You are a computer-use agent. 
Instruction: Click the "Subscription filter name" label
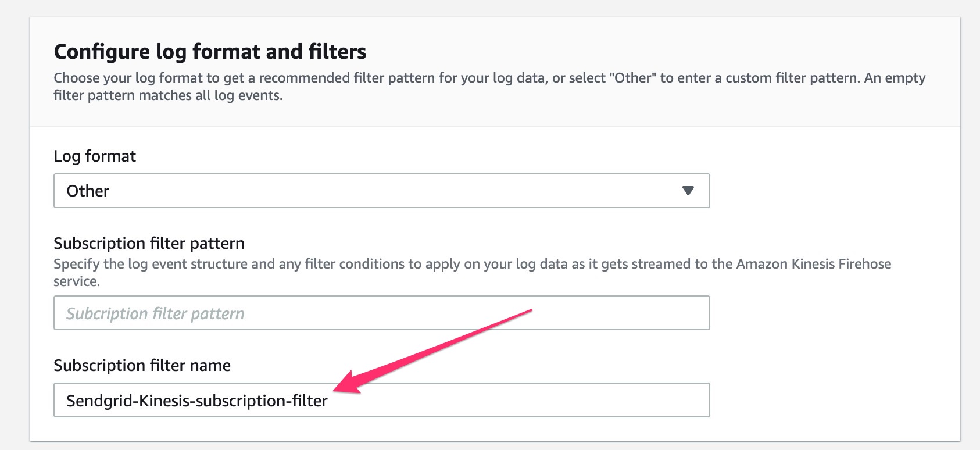pyautogui.click(x=142, y=365)
